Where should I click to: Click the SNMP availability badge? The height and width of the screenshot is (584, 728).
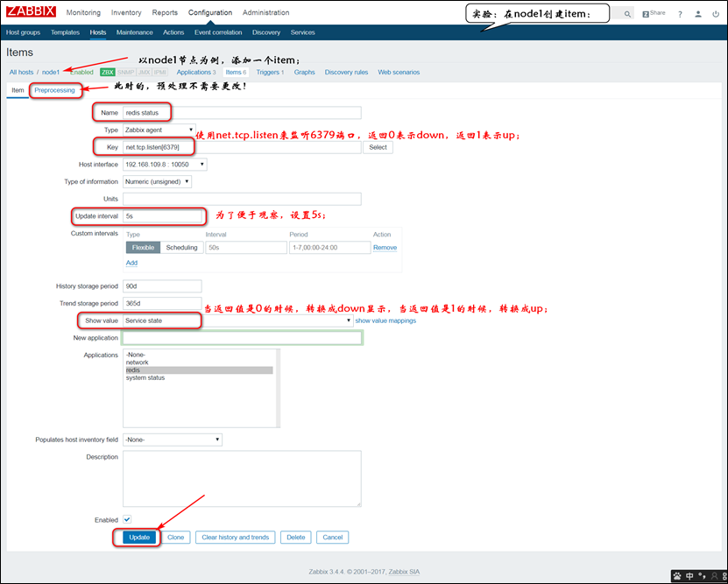coord(125,73)
